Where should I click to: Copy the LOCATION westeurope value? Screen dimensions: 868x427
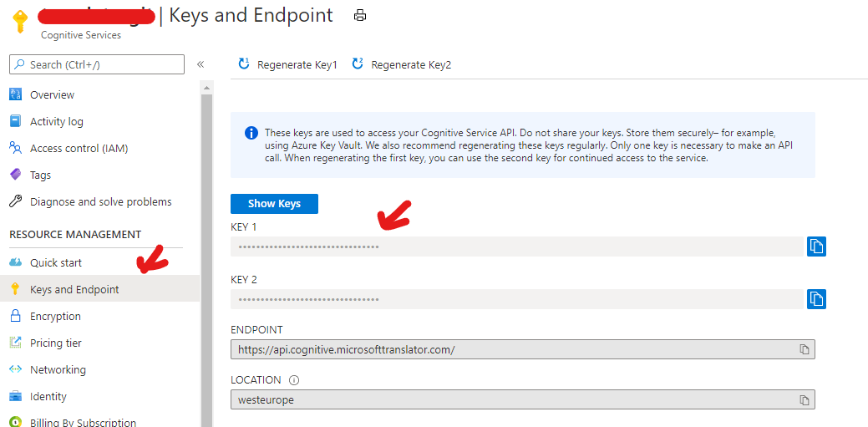point(805,400)
